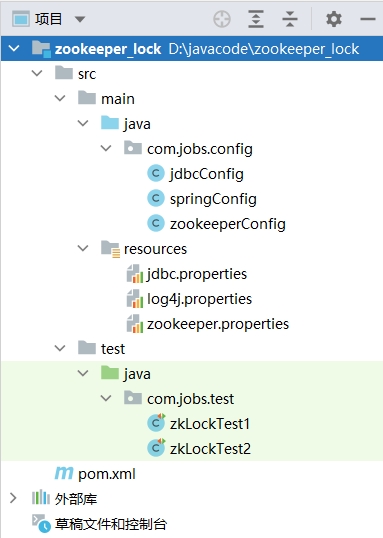Image resolution: width=383 pixels, height=538 pixels.
Task: Click the zookeeper.properties file icon
Action: point(135,324)
